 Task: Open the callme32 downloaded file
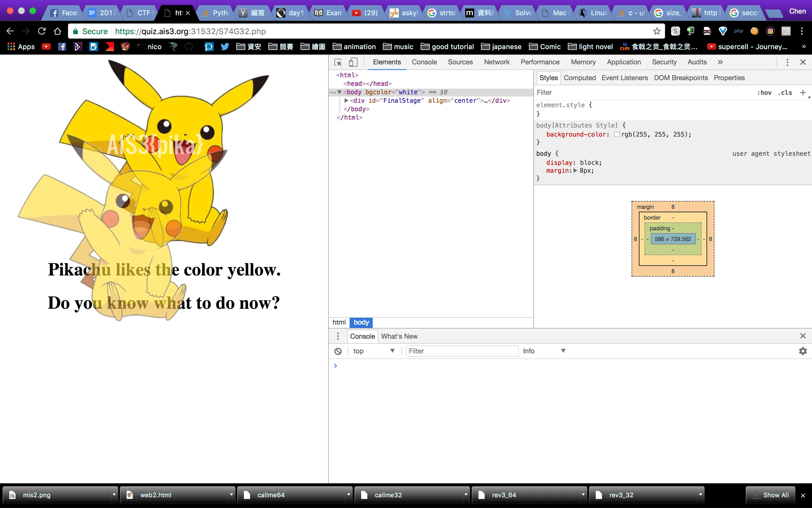[409, 494]
